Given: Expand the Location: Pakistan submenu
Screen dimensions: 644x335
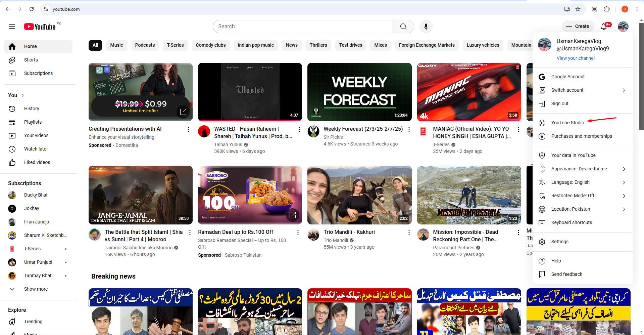Looking at the screenshot, I should pos(571,209).
